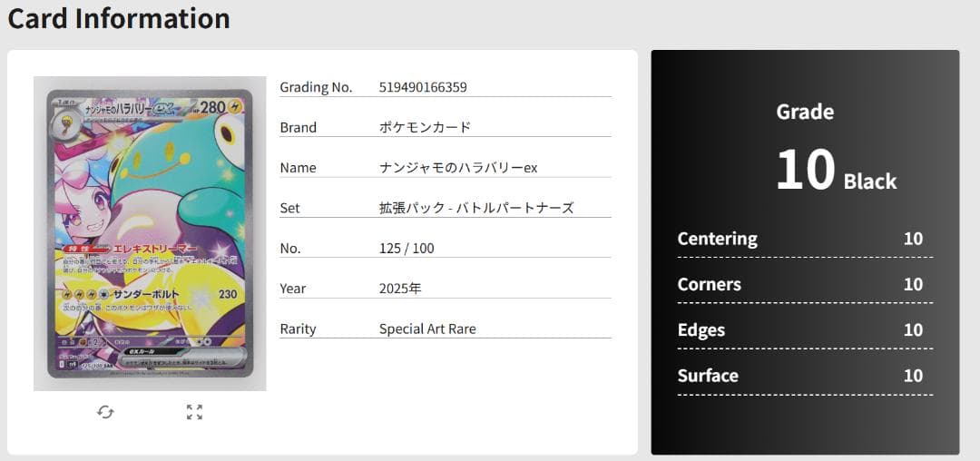
Task: Click the Rarity field label
Action: pyautogui.click(x=298, y=329)
